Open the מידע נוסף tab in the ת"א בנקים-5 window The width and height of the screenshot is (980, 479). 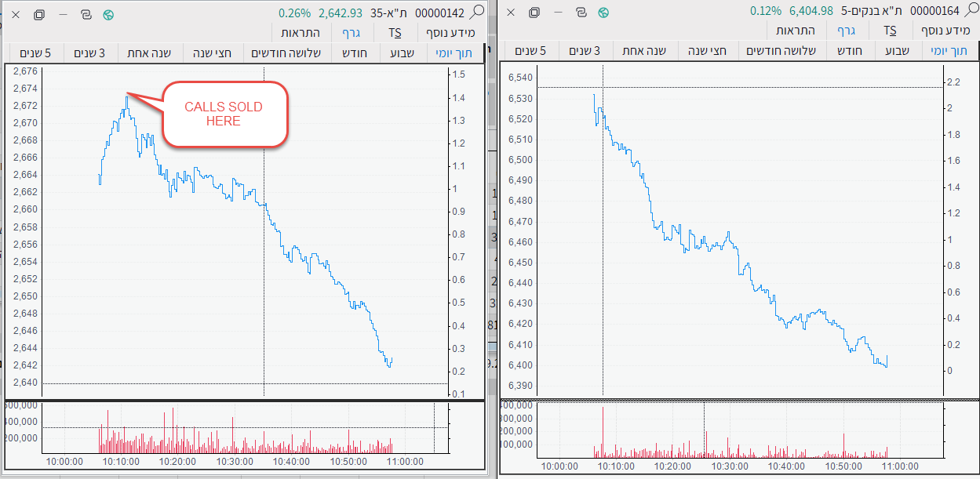[x=944, y=31]
